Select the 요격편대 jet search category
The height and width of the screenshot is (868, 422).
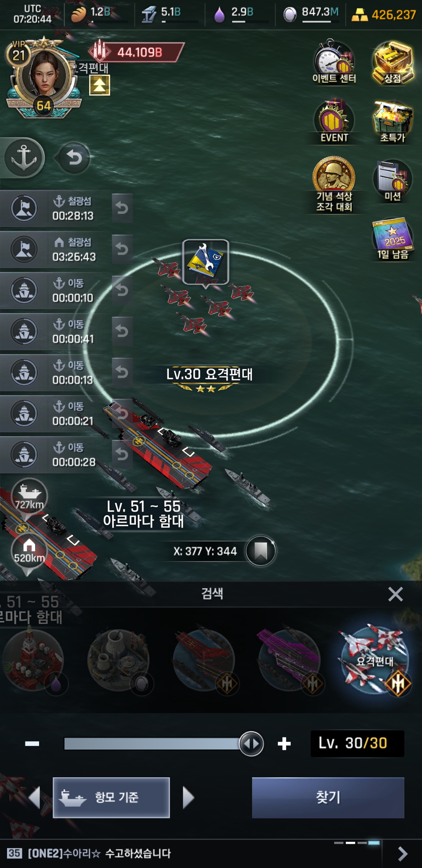click(375, 661)
